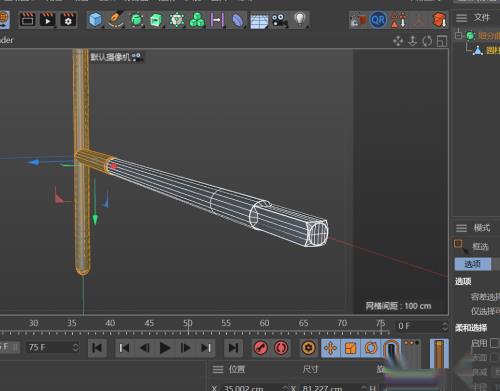500x391 pixels.
Task: Toggle the 启用 soft selection checkbox
Action: [495, 343]
